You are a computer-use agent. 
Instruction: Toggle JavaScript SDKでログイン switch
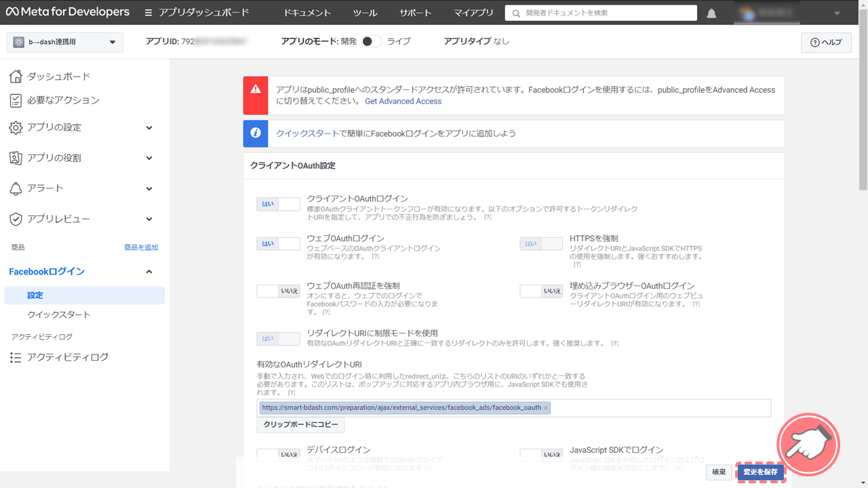(541, 455)
